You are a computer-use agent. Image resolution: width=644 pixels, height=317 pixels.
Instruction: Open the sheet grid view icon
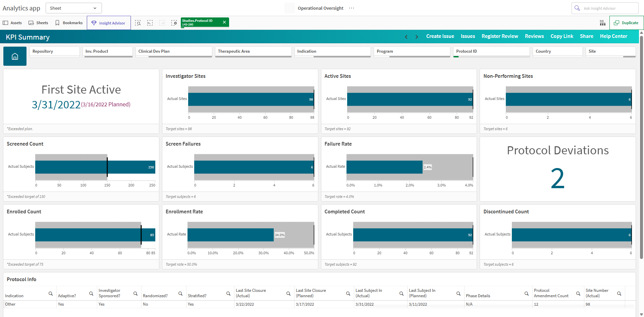point(602,23)
